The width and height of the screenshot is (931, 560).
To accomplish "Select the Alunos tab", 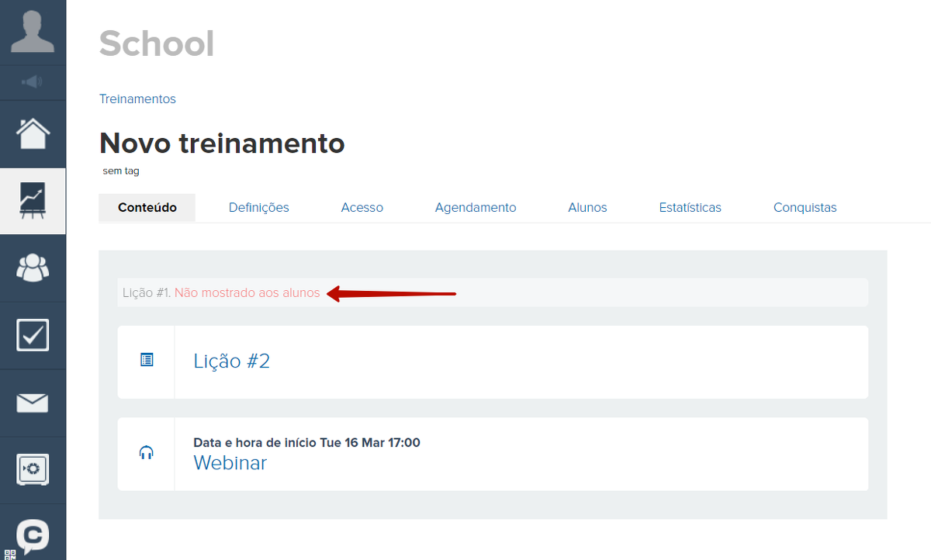I will (x=587, y=207).
